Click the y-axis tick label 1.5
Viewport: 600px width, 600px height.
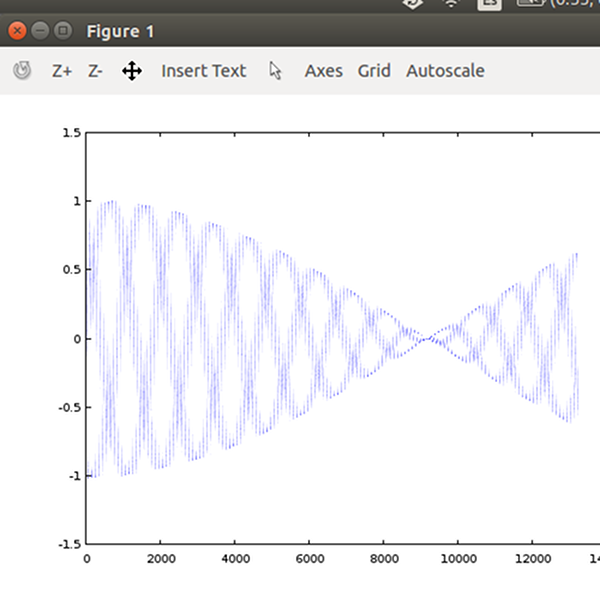pos(71,132)
